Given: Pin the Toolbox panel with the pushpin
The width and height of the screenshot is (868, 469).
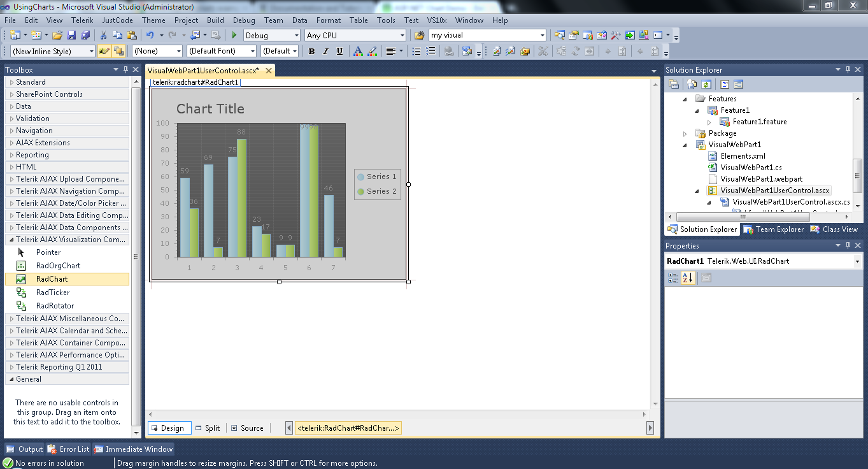Looking at the screenshot, I should click(x=126, y=69).
